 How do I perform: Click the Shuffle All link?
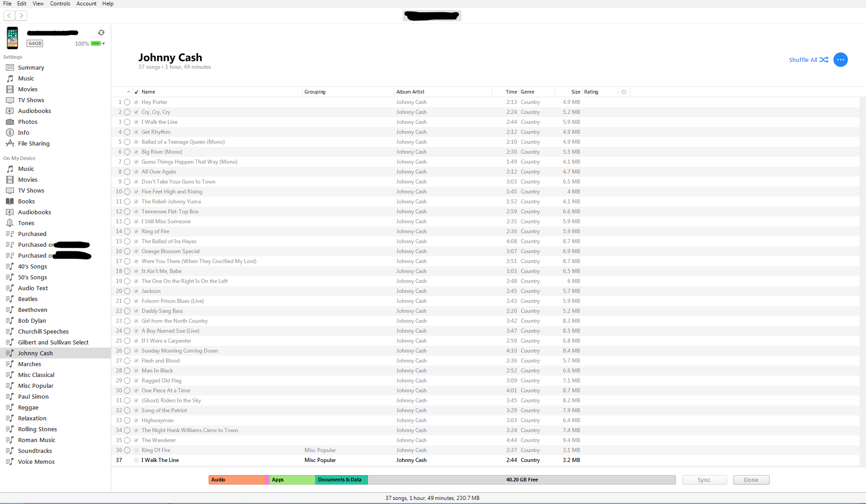[x=803, y=60]
